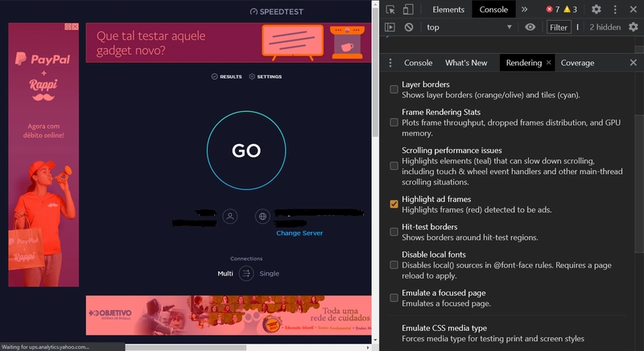Enable Disable local fonts checkbox
The image size is (644, 351).
pyautogui.click(x=394, y=265)
